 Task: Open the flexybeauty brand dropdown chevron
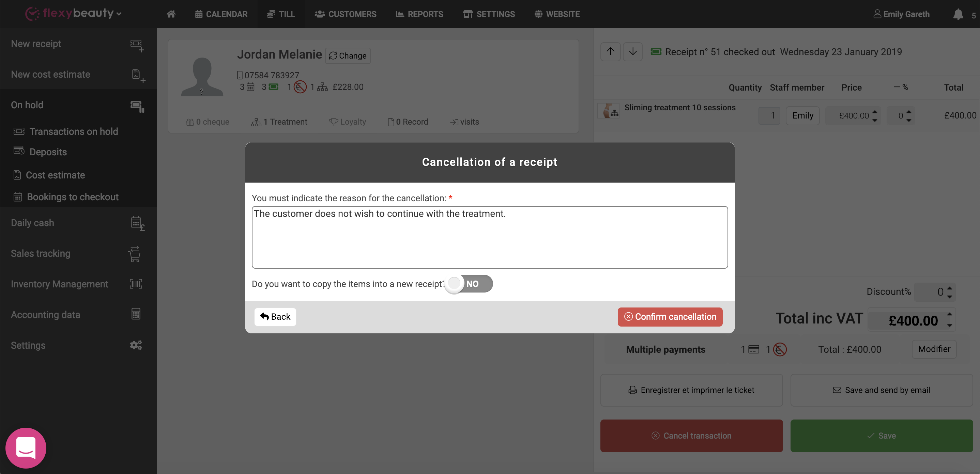119,14
